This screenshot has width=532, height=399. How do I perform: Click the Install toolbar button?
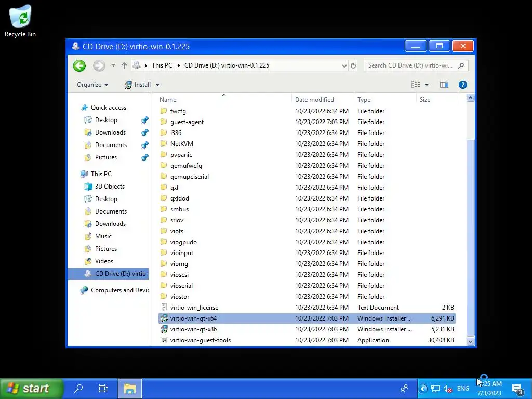pos(137,85)
